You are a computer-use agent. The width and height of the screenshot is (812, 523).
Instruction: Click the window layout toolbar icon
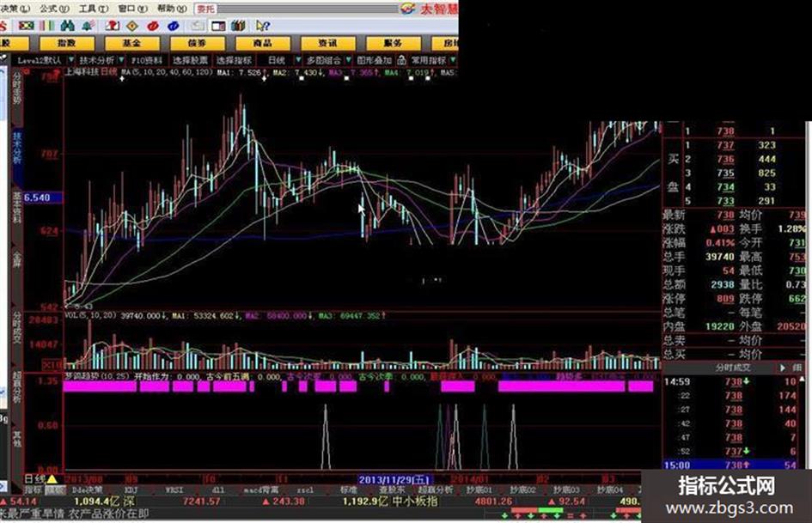tap(218, 26)
